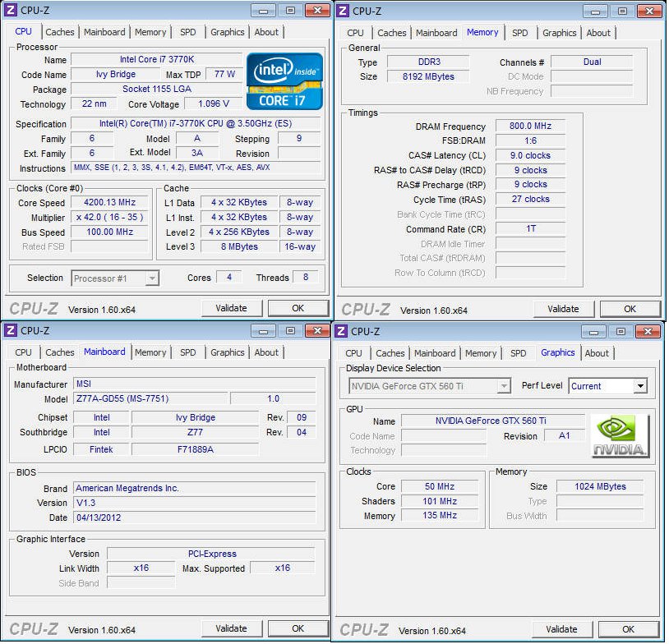Screen dimensions: 669x644
Task: Open About tab in Mainboard window
Action: coord(266,352)
